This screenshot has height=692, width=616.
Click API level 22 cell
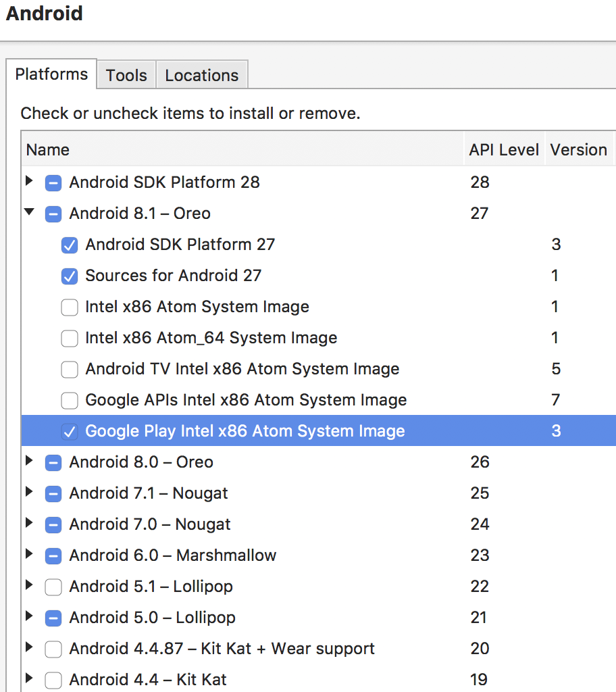(x=480, y=587)
